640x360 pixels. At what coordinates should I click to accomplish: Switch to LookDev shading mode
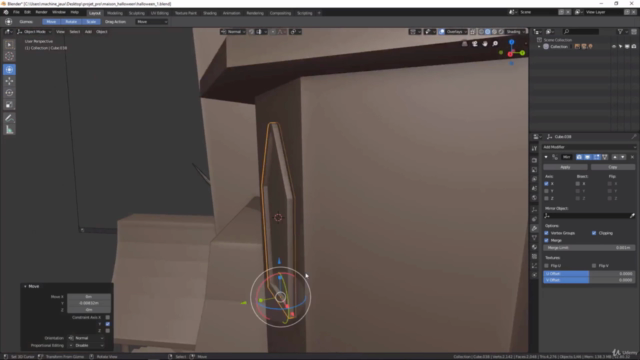pos(494,32)
